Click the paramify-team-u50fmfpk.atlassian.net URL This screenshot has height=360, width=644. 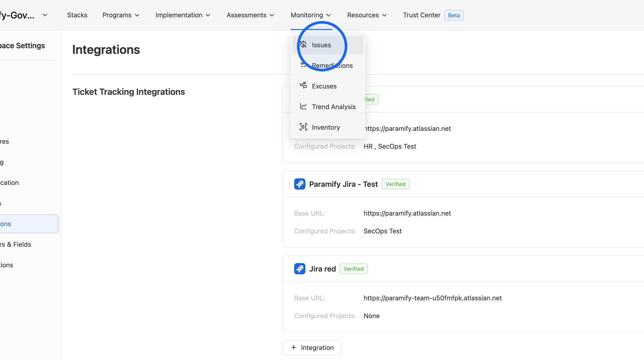pyautogui.click(x=432, y=298)
